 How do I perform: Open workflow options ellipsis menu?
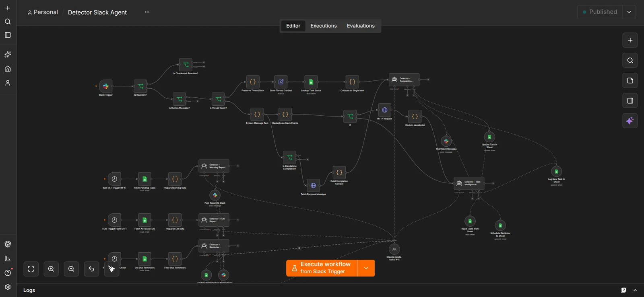tap(147, 12)
